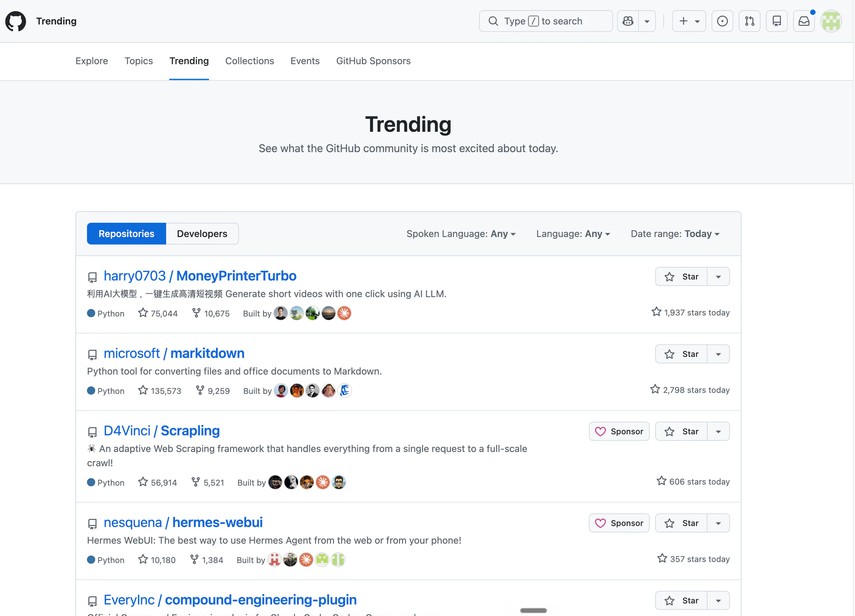
Task: Star the D4Vinci/Scrapling repository
Action: point(681,431)
